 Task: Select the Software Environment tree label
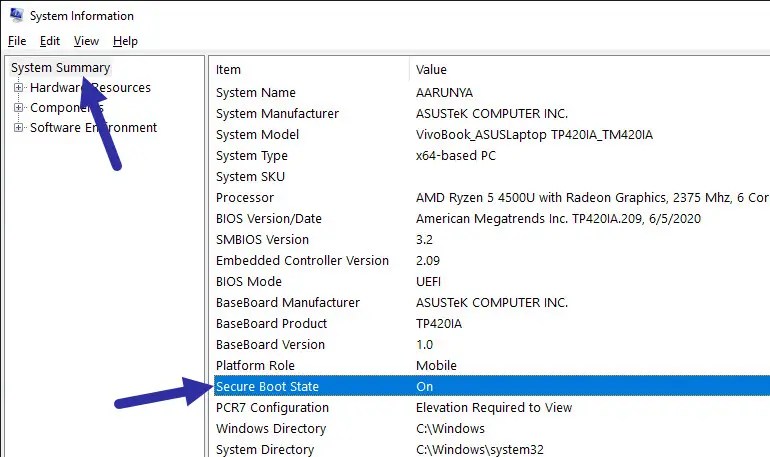point(93,128)
